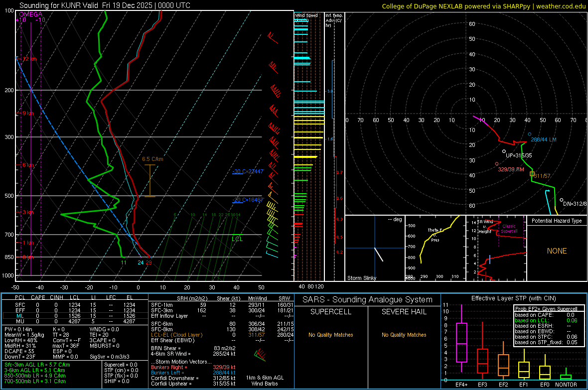Click the Storm Slinky label
The image size is (588, 390).
[x=361, y=278]
